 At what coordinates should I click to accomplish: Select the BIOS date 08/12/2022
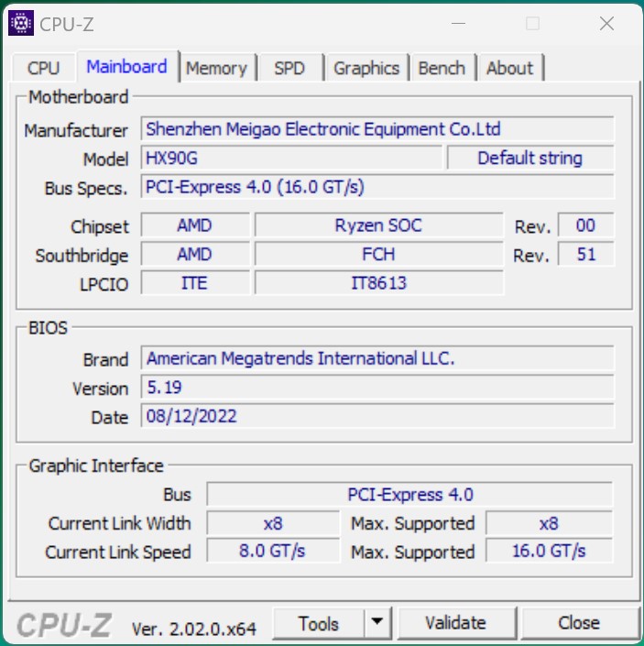pyautogui.click(x=377, y=416)
